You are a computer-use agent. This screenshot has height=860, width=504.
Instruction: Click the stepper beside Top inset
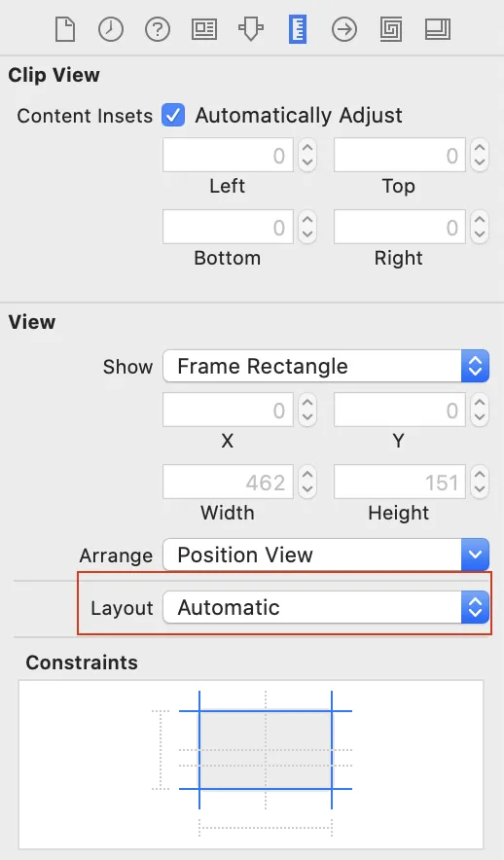pyautogui.click(x=480, y=156)
